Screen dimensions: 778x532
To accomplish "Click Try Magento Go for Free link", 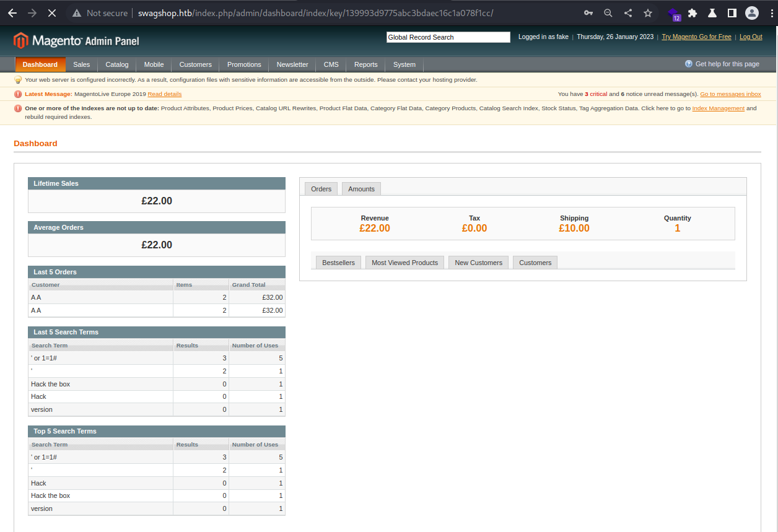I will point(696,37).
